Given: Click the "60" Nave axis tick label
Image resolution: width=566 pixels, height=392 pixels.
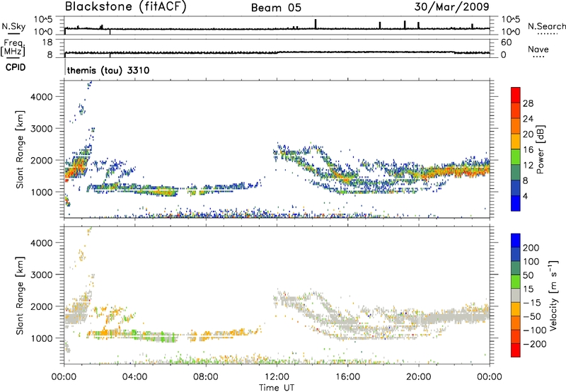Looking at the screenshot, I should pyautogui.click(x=506, y=42).
